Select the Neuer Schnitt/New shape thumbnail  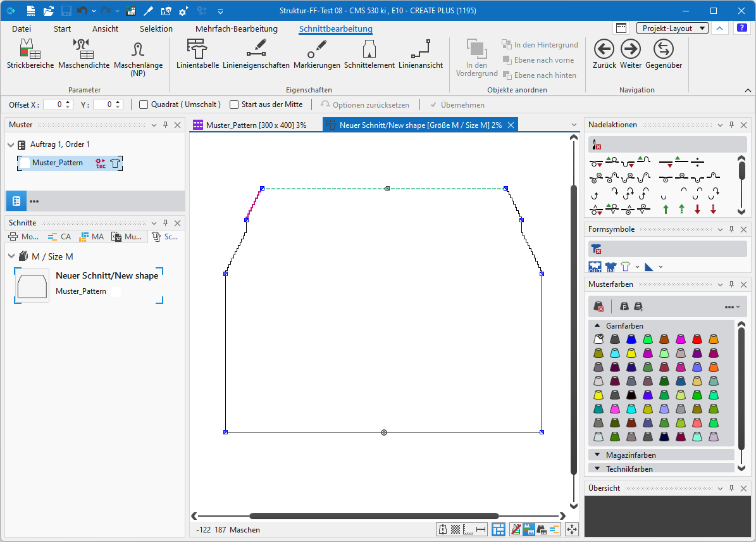[32, 286]
